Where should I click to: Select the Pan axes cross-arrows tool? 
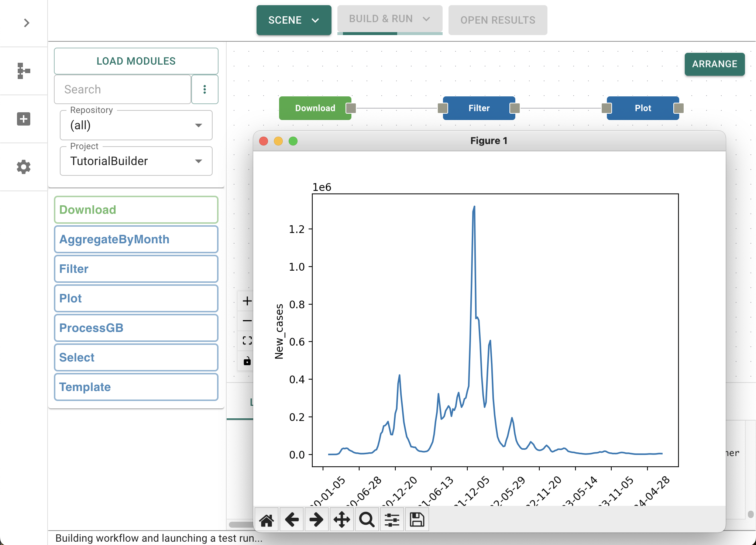click(x=342, y=520)
